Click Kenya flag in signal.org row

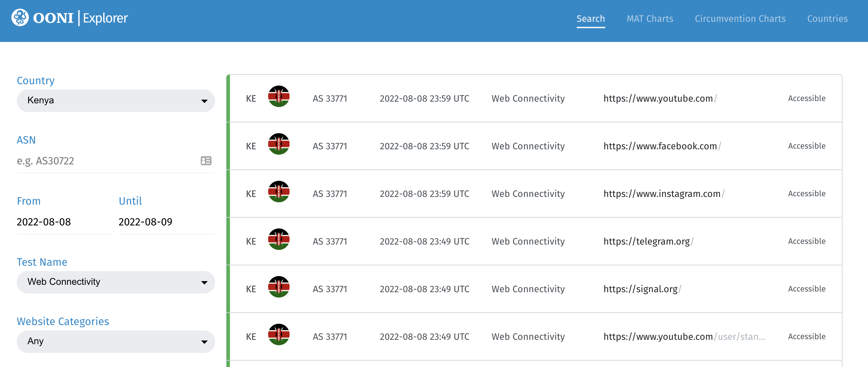tap(278, 287)
